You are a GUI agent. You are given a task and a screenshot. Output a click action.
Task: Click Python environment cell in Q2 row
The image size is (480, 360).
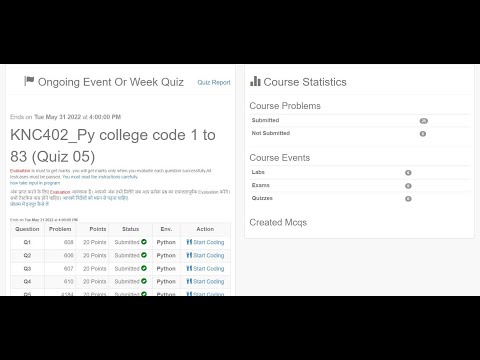click(x=166, y=255)
